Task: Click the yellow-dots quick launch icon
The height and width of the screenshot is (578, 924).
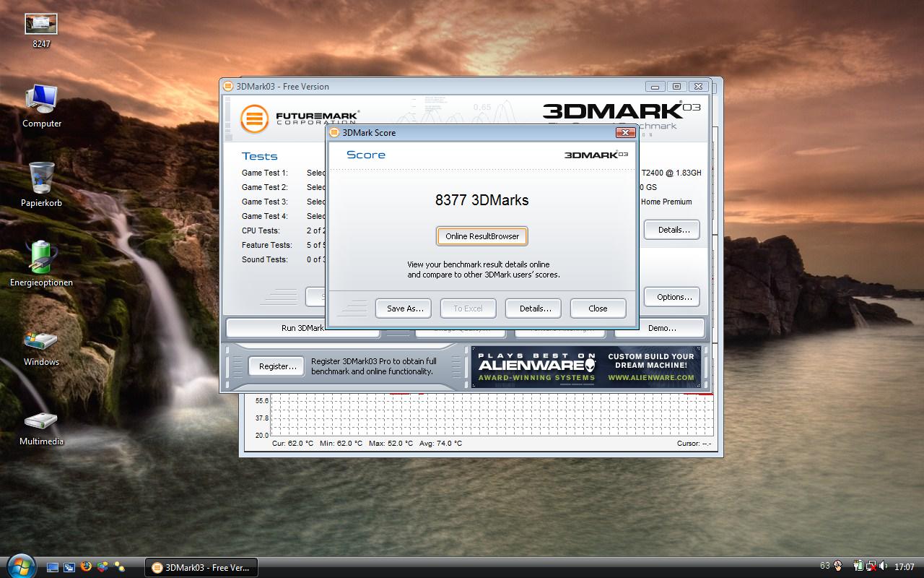Action: (120, 567)
